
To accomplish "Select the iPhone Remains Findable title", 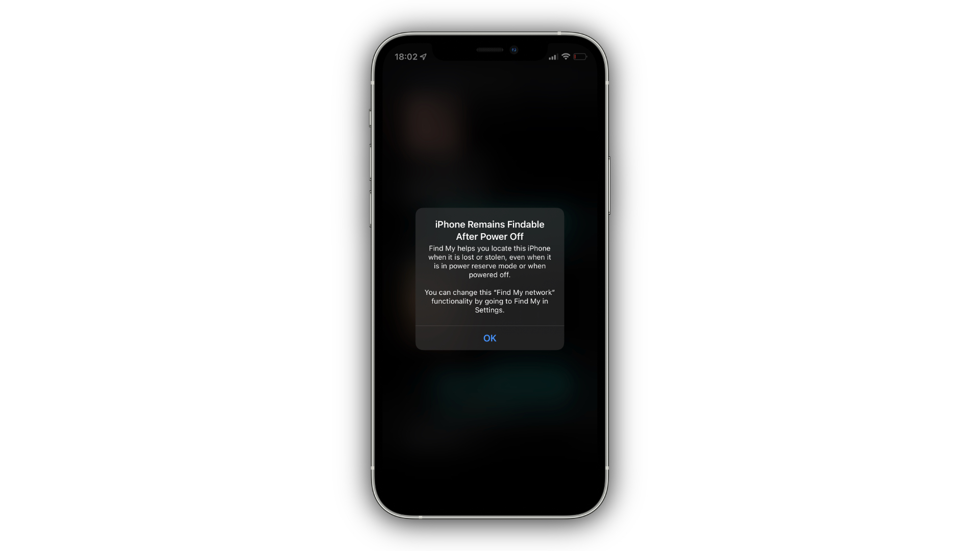I will [489, 230].
